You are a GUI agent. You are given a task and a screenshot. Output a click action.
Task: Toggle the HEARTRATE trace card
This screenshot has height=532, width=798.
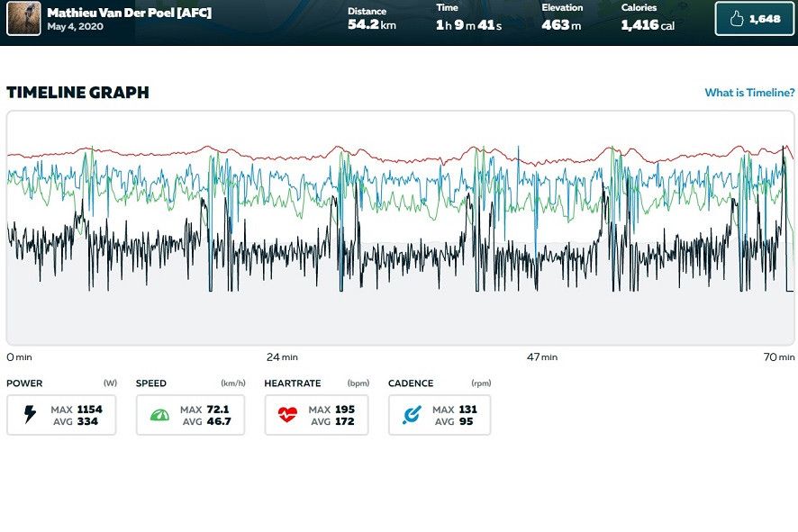pos(316,414)
